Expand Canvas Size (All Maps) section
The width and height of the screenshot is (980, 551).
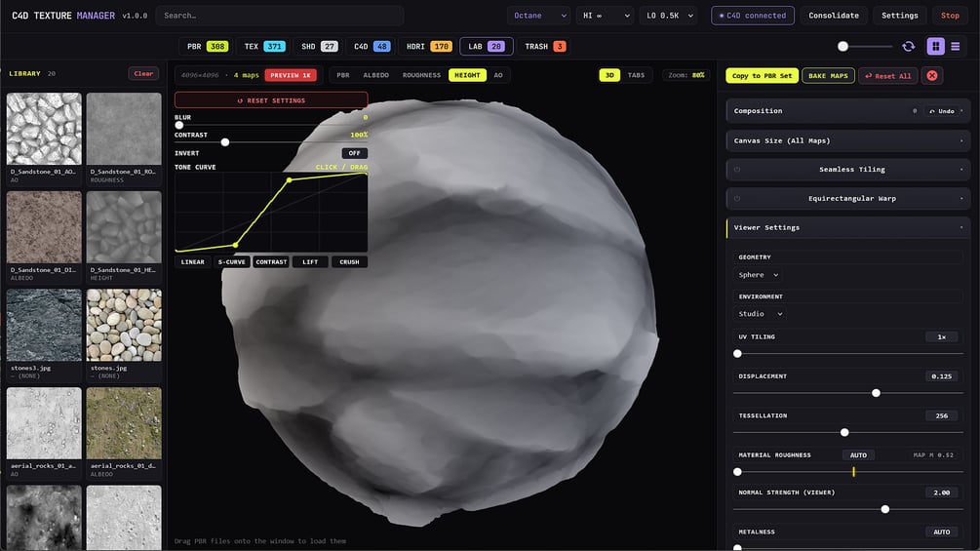click(847, 140)
